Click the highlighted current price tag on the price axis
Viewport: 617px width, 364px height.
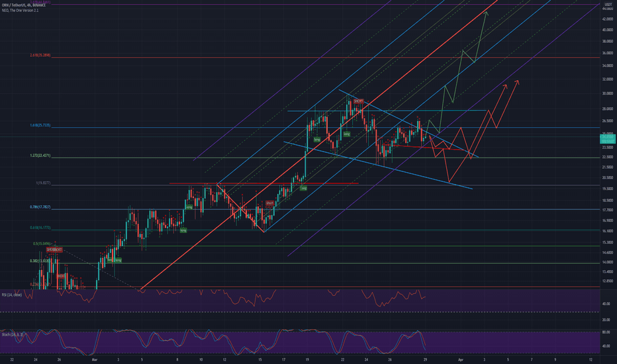pyautogui.click(x=608, y=139)
